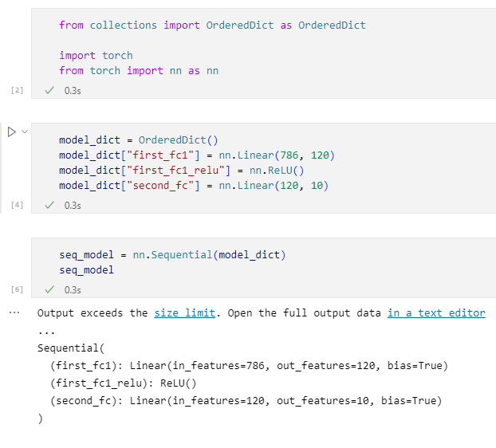
Task: Place cursor on nn.Sequential(model_dict) line
Action: pyautogui.click(x=172, y=255)
